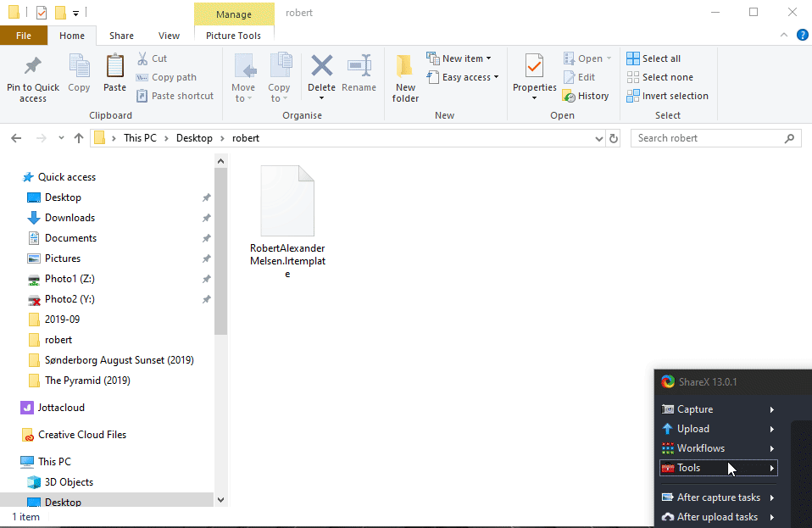The height and width of the screenshot is (528, 812).
Task: Click the Copy ribbon icon
Action: 79,66
